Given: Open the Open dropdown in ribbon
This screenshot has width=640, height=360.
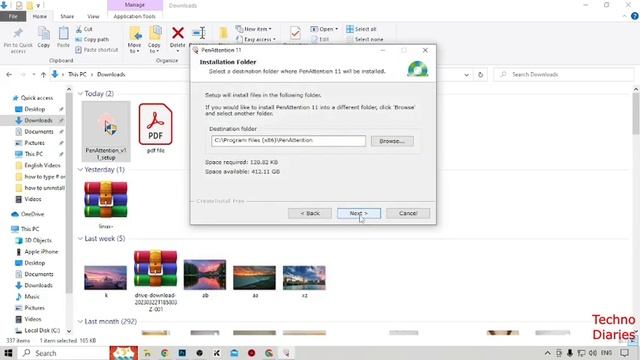Looking at the screenshot, I should [x=324, y=29].
